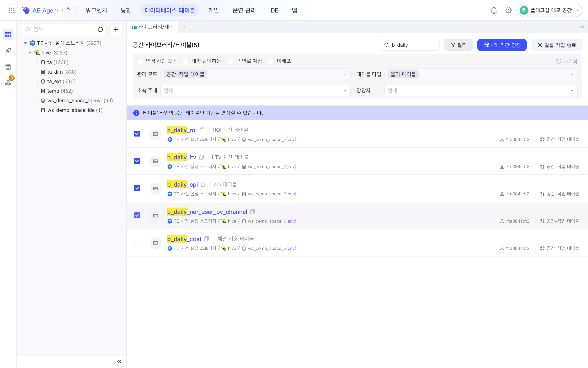Uncheck the b_daily_roi row checkbox

pos(137,134)
